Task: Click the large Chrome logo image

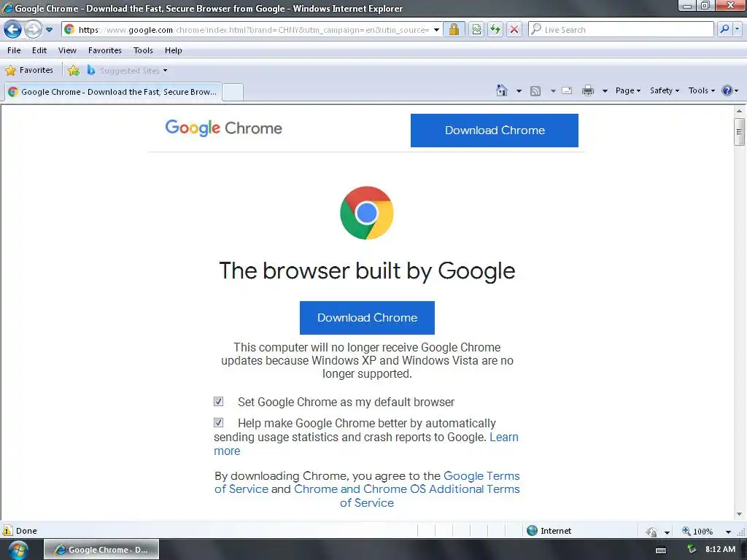Action: pos(366,212)
